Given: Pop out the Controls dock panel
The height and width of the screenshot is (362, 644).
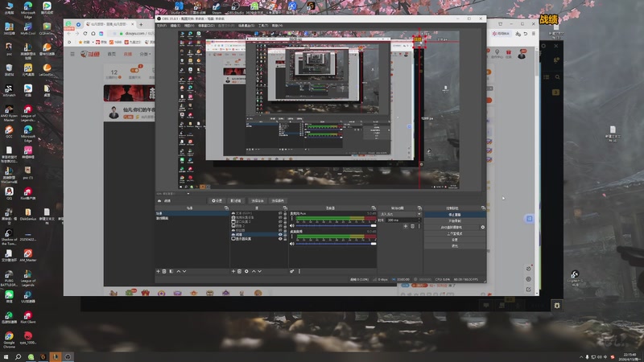Looking at the screenshot, I should tap(484, 208).
